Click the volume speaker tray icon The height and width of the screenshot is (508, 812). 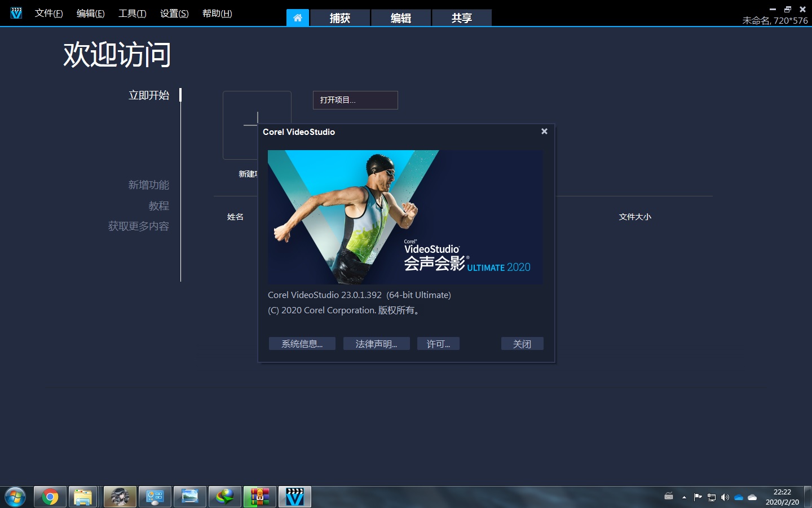[725, 497]
